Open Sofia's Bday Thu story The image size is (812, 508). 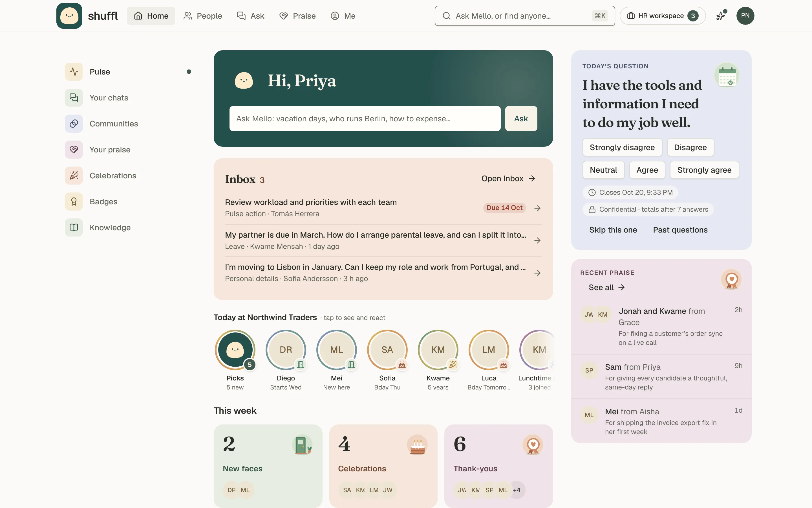point(387,360)
